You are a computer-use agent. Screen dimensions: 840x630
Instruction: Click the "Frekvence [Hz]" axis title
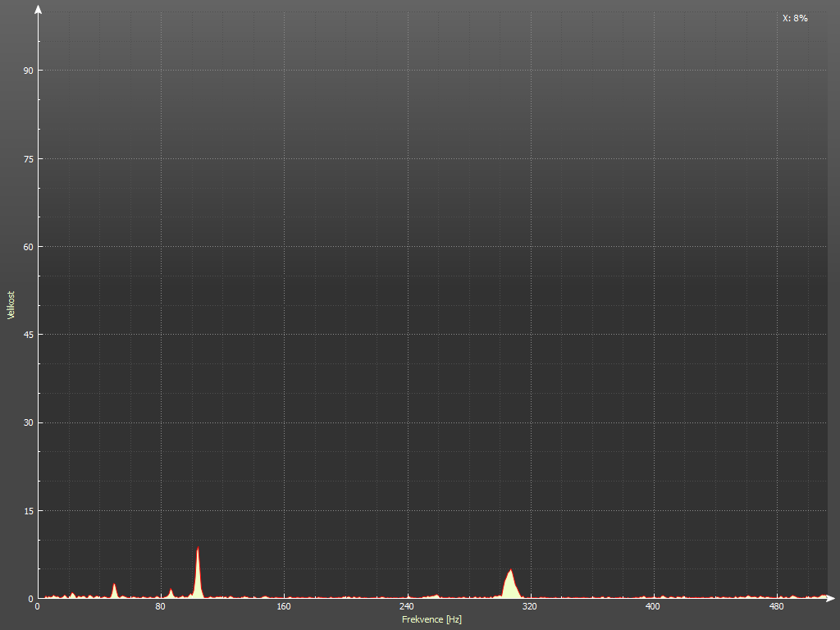coord(431,619)
